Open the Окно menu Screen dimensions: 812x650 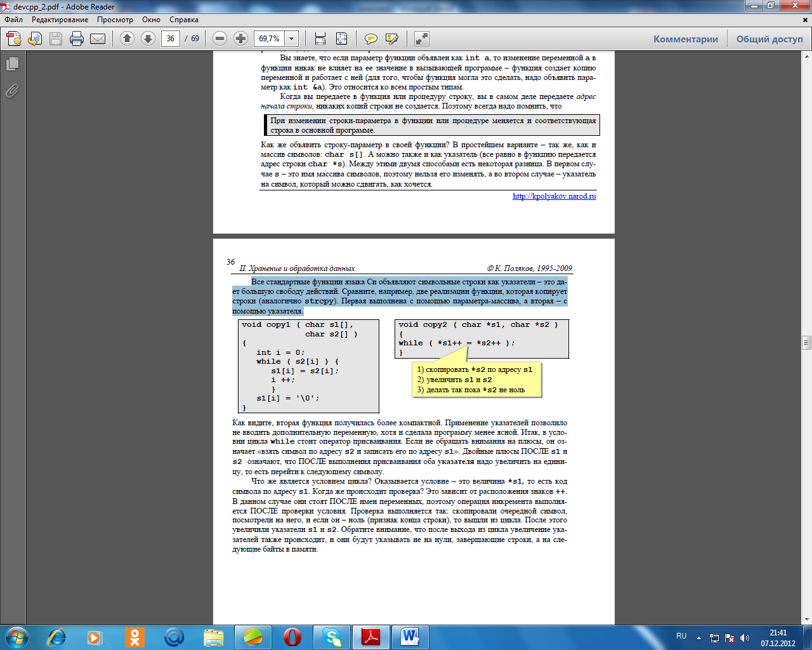point(151,20)
